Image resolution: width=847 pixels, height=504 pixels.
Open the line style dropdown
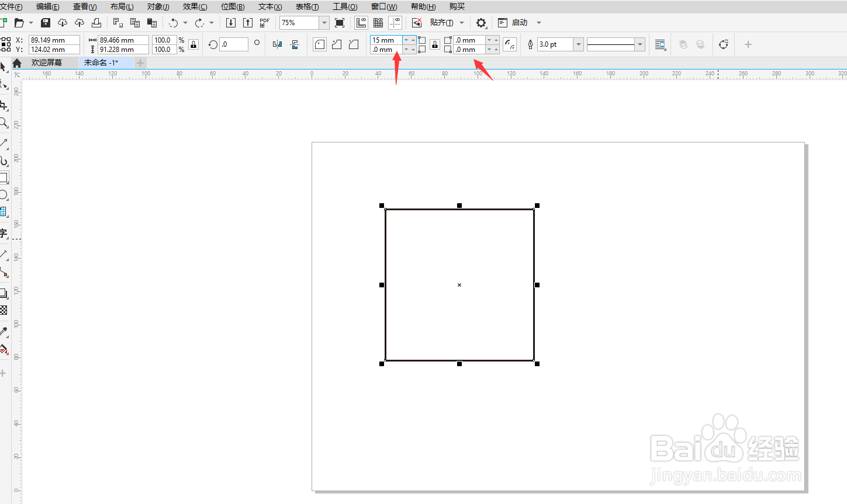639,44
